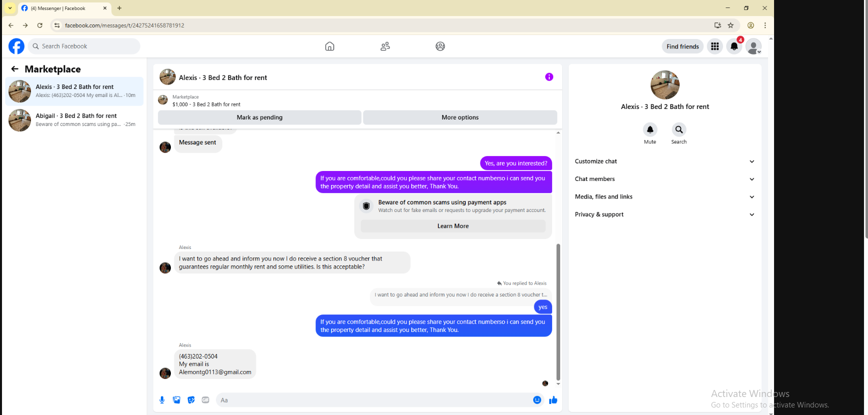Click the chat scroll down arrow

pos(558,384)
